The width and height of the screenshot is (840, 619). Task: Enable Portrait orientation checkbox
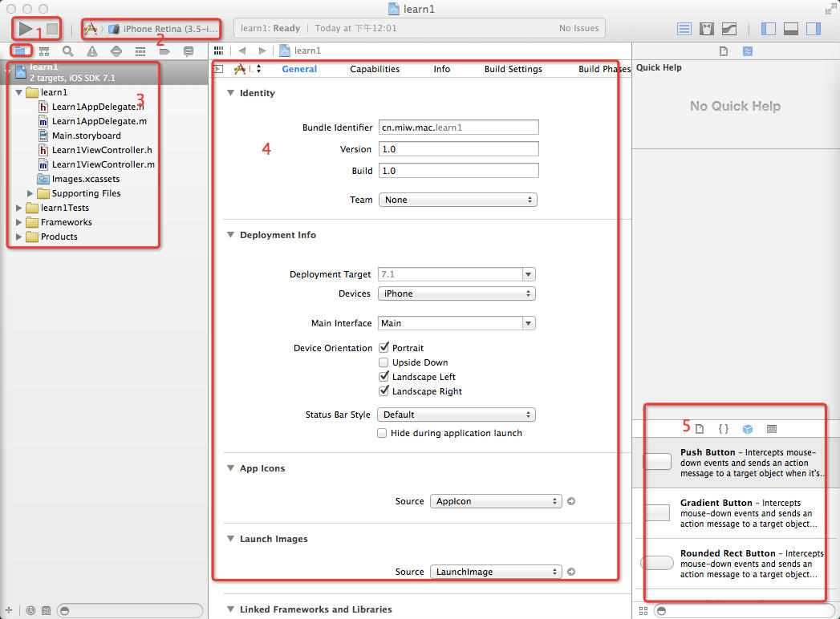383,348
